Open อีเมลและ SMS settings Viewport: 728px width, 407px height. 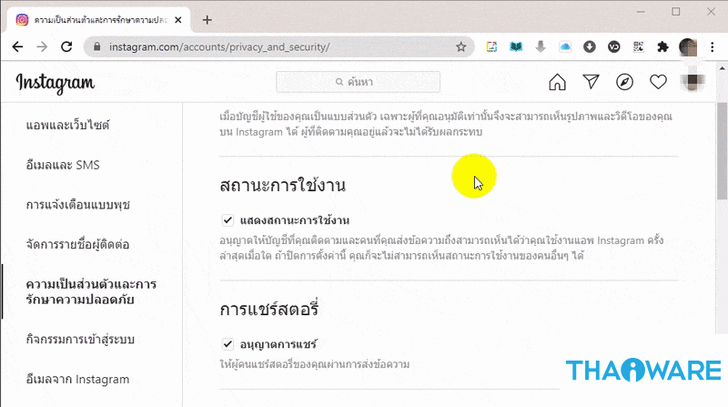pyautogui.click(x=63, y=165)
